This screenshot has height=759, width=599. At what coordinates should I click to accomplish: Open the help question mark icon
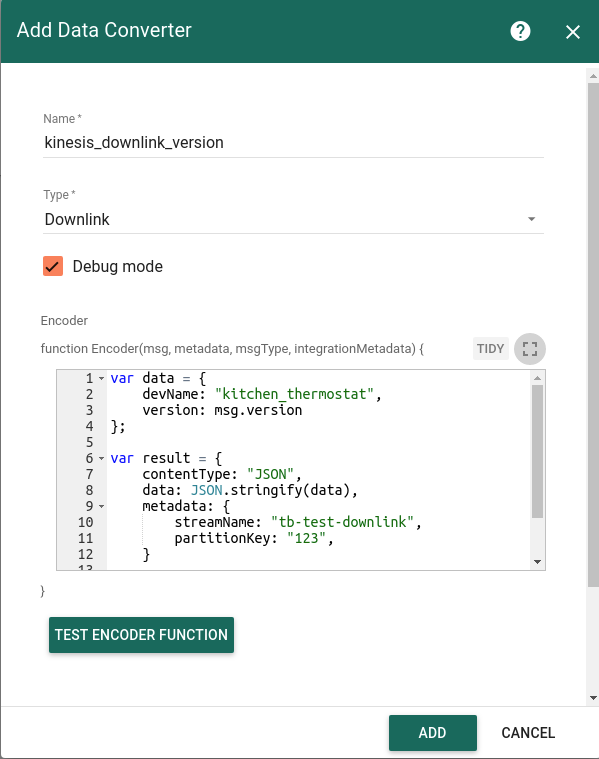click(x=520, y=31)
